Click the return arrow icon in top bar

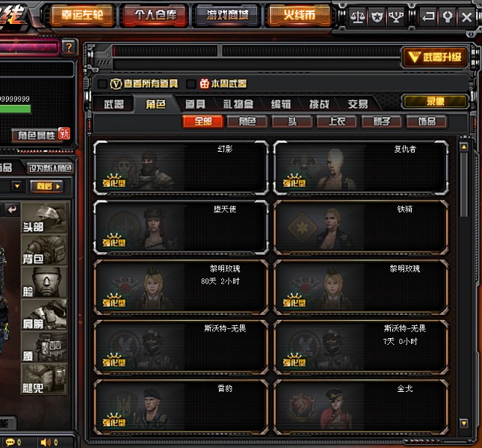(428, 17)
